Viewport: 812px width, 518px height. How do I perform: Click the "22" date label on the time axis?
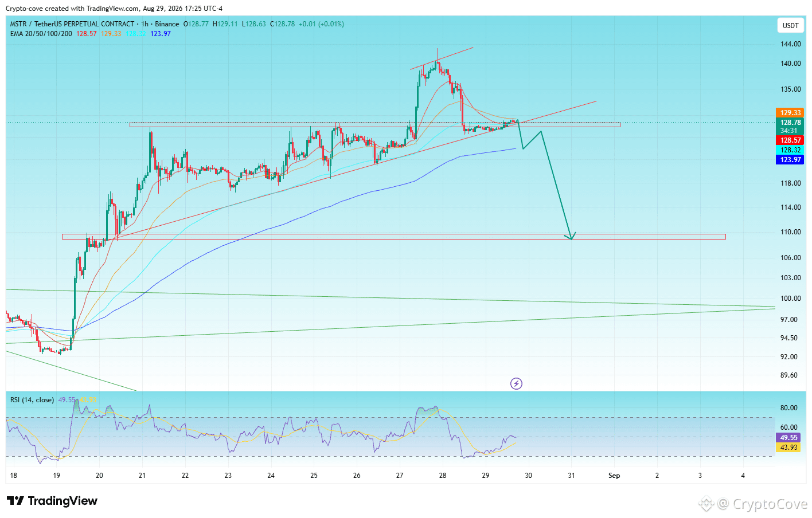coord(185,476)
